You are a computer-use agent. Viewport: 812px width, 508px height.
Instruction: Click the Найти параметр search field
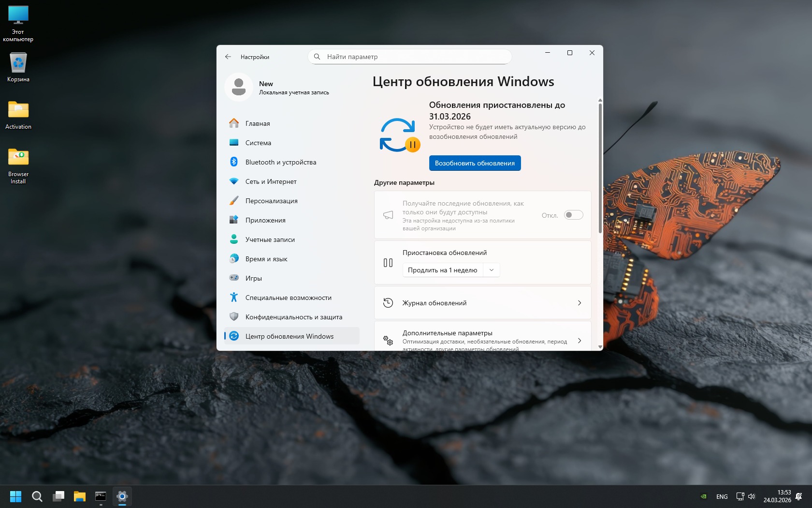pyautogui.click(x=410, y=57)
